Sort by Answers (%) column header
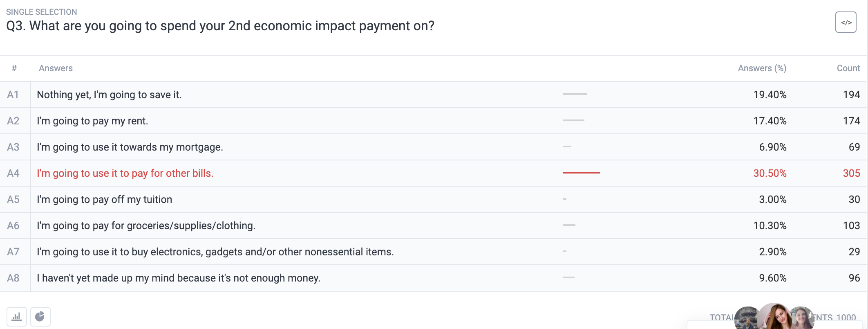This screenshot has width=868, height=329. pos(762,68)
